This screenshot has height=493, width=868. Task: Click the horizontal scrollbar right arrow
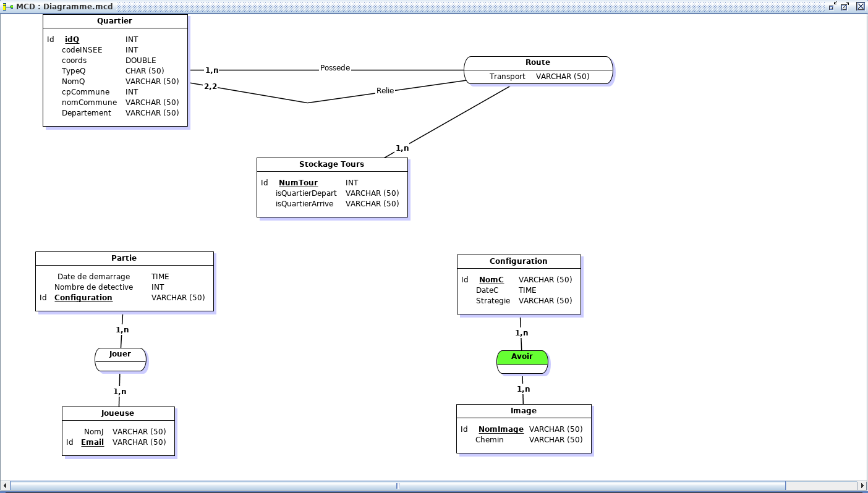(862, 486)
